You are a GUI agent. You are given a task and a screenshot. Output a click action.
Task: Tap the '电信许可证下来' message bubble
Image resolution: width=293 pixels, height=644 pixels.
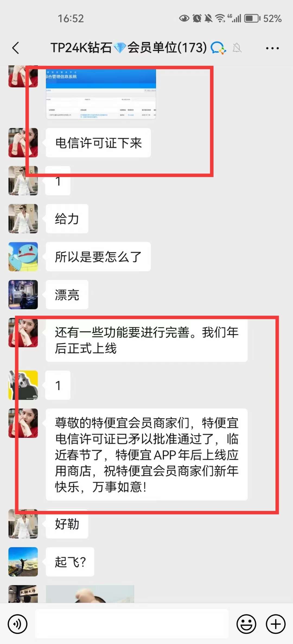(98, 143)
